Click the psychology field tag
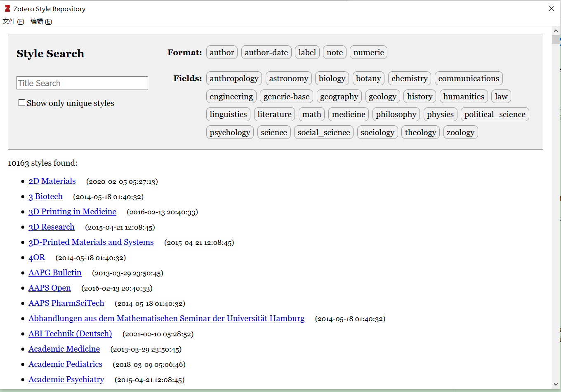 tap(230, 132)
